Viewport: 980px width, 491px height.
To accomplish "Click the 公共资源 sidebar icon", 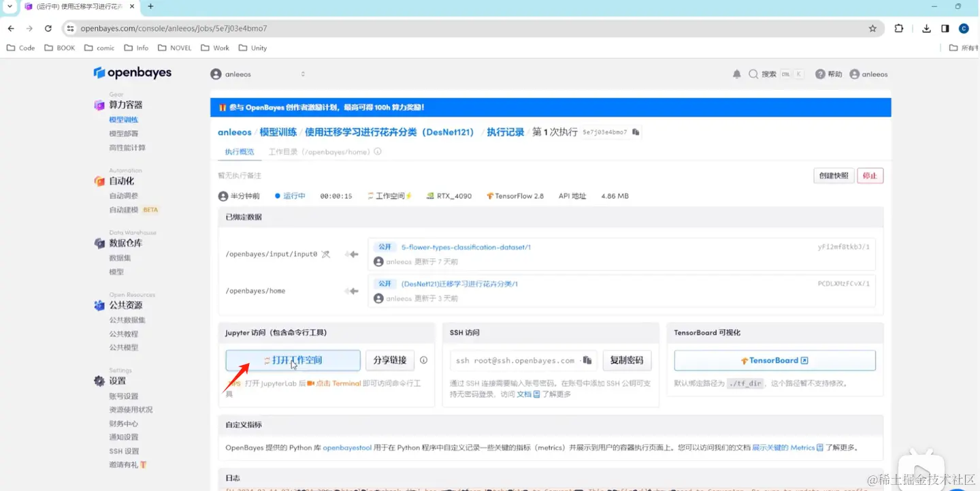I will point(99,305).
